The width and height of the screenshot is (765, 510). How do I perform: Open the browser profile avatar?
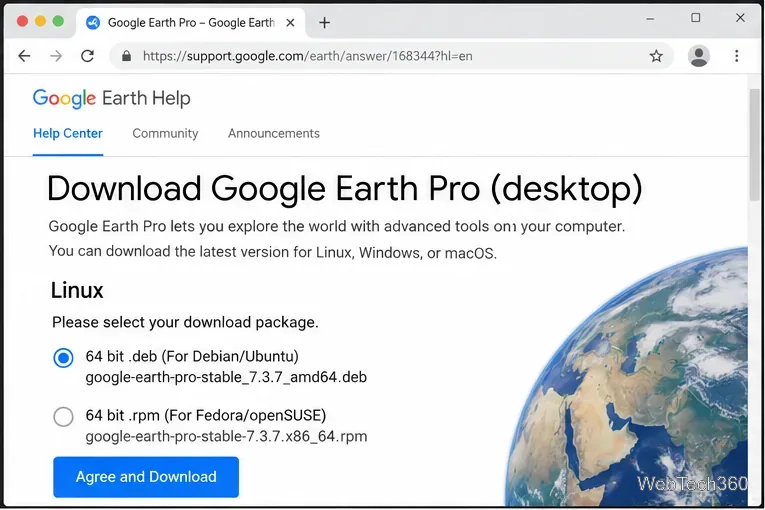click(699, 56)
